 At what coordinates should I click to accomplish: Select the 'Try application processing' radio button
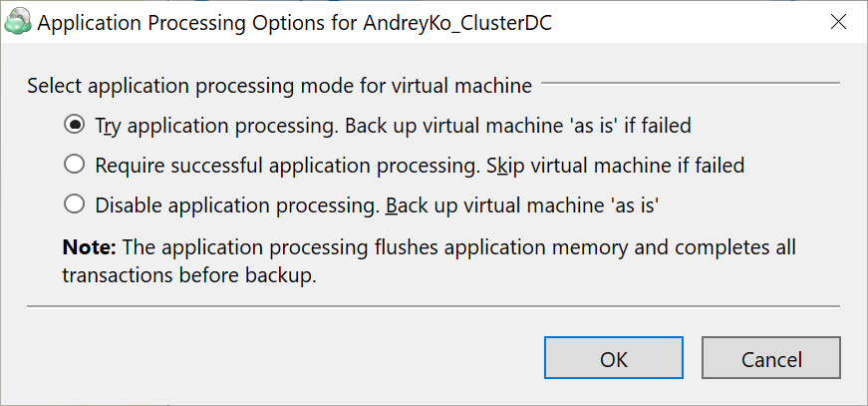74,126
